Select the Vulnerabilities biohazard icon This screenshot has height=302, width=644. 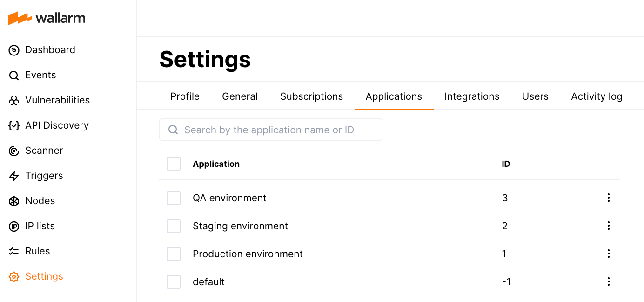click(x=14, y=101)
